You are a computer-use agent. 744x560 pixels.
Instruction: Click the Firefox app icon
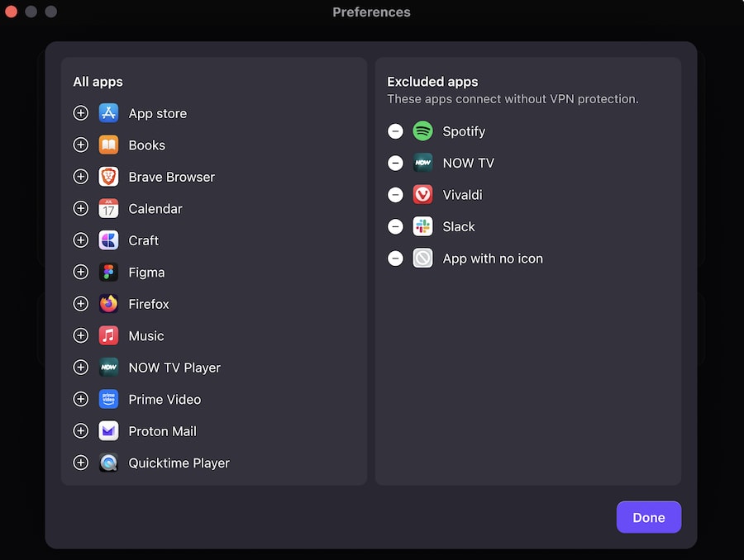tap(108, 304)
